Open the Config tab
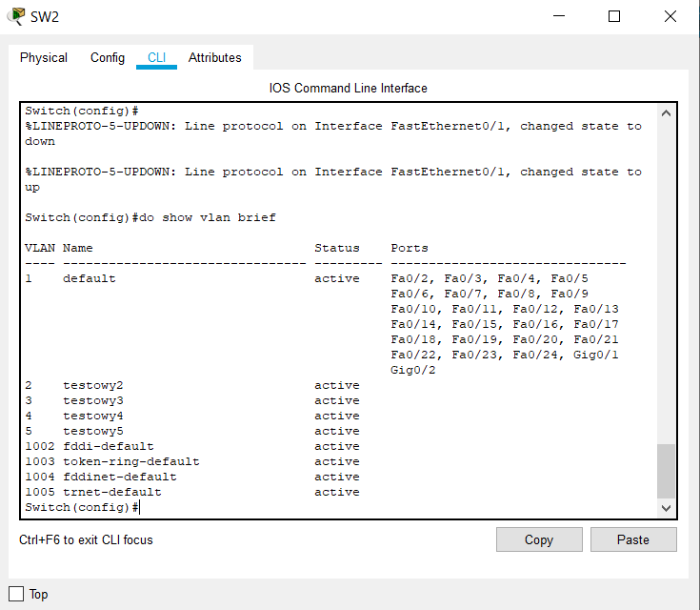700x610 pixels. (108, 57)
